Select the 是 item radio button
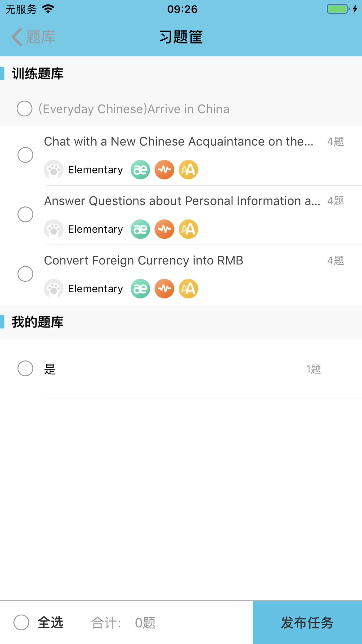The height and width of the screenshot is (644, 362). coord(25,368)
